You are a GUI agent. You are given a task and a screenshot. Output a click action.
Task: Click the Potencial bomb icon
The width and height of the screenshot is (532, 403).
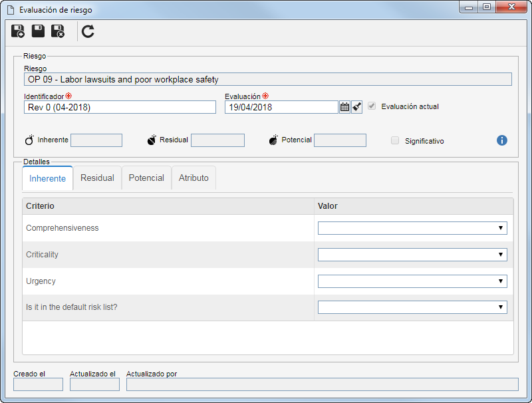tap(273, 140)
